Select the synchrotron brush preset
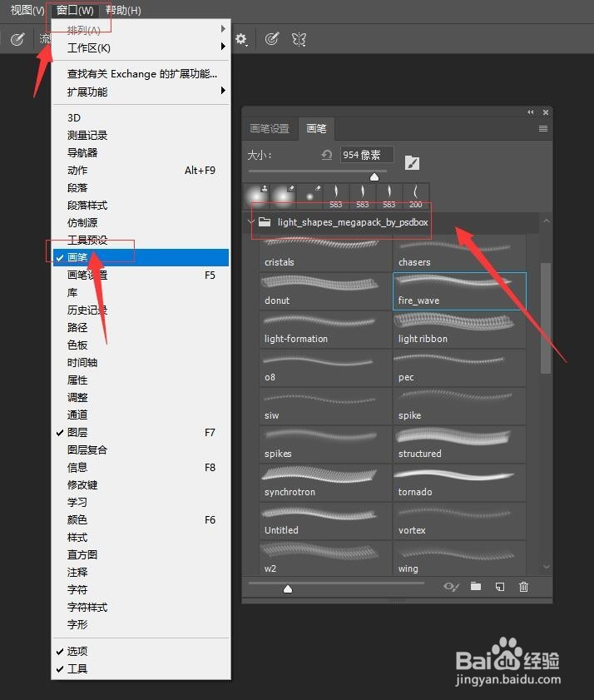The image size is (594, 700). (x=324, y=483)
